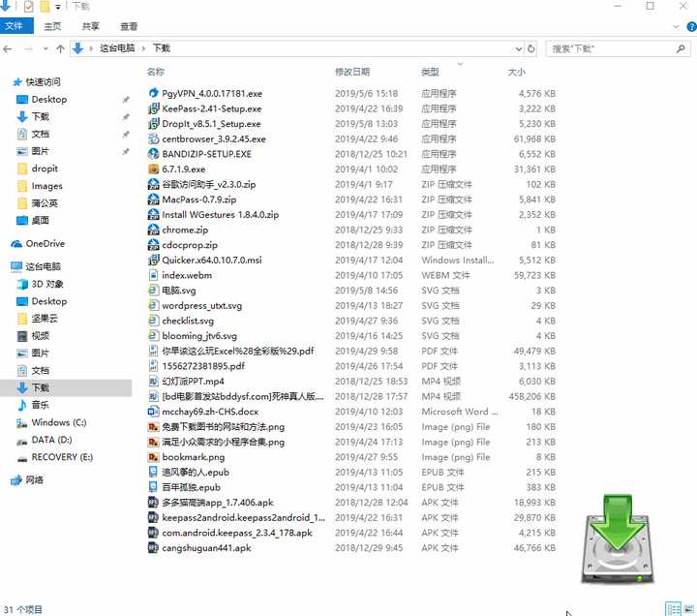Image resolution: width=697 pixels, height=616 pixels.
Task: Click the BANDIZIP-SETUP.EXE icon
Action: 153,154
